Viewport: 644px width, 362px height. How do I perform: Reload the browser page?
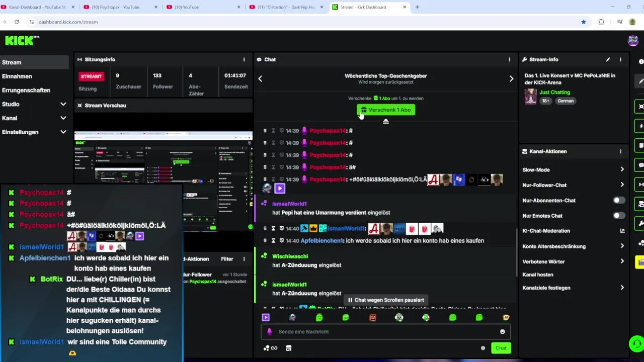17,22
